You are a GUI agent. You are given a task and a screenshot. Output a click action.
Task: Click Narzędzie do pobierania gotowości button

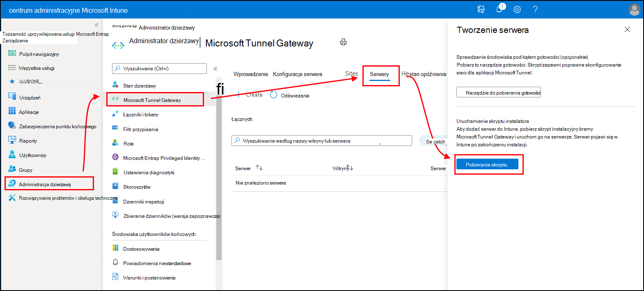tap(499, 92)
